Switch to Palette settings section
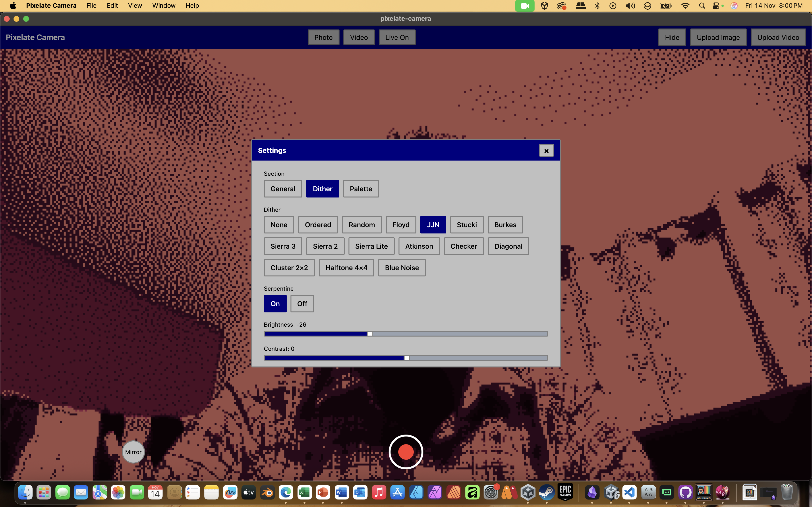This screenshot has width=812, height=507. pos(361,189)
